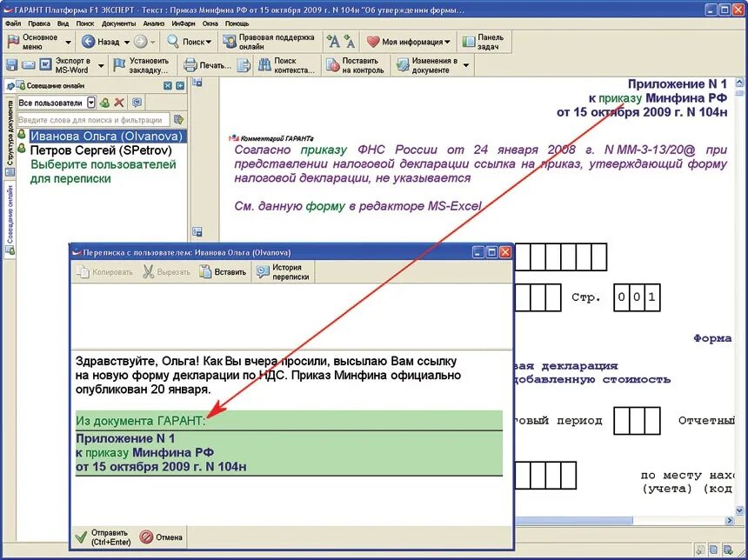Click the приказу link inside chat quote
Viewport: 748px width, 560px height.
pos(107,452)
